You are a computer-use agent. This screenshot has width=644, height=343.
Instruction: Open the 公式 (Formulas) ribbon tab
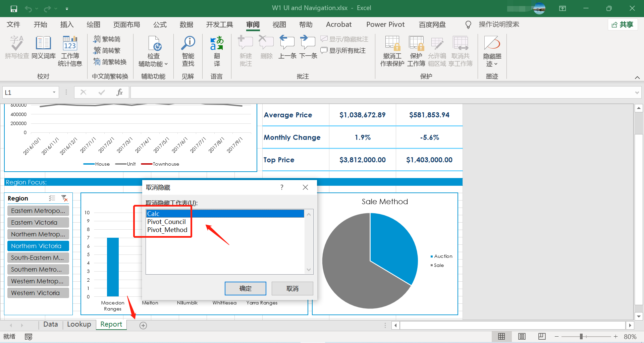pyautogui.click(x=160, y=24)
